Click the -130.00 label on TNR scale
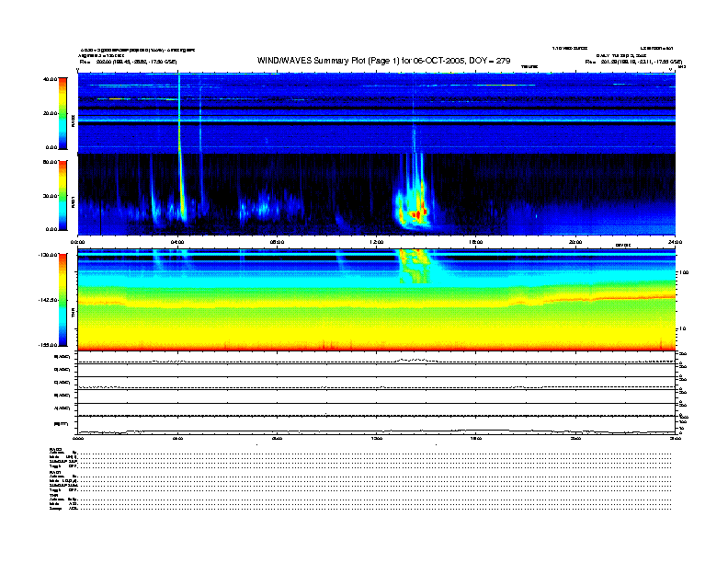Screen dimensions: 728x563 pyautogui.click(x=48, y=255)
